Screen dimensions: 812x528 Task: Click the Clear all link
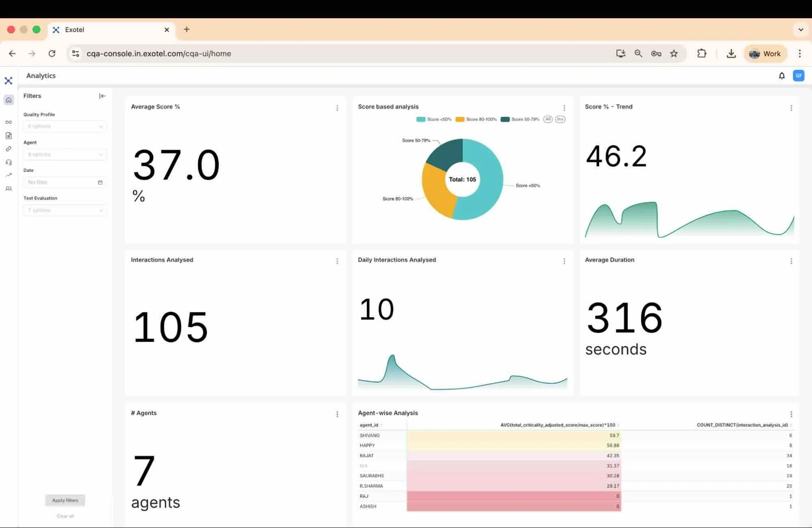pos(65,516)
